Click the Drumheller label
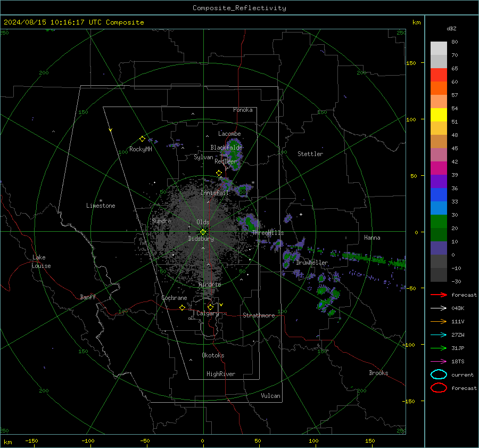Screen dimensions: 479x448 [312, 263]
